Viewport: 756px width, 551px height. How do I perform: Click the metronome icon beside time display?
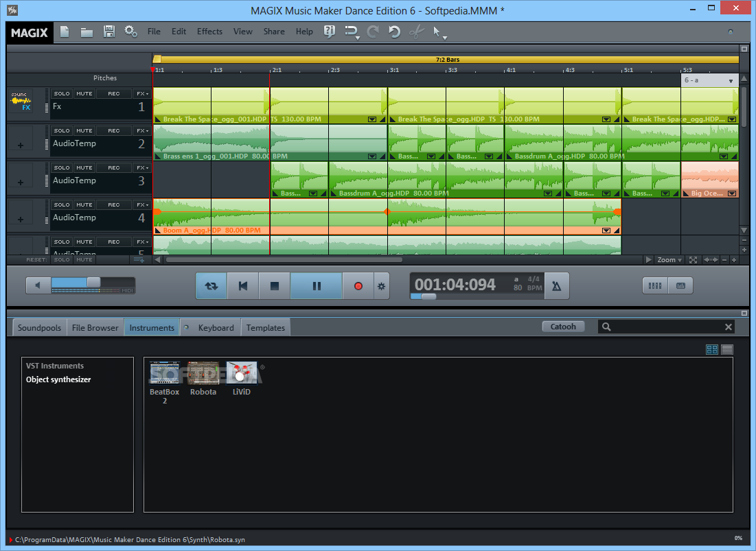click(556, 286)
